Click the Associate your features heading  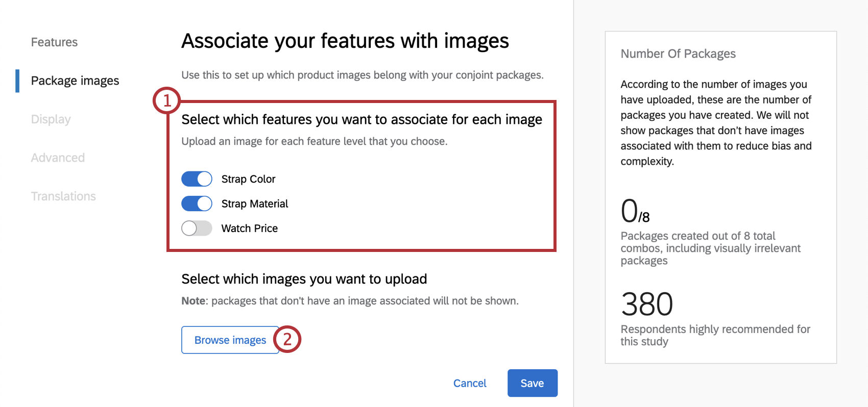tap(345, 41)
